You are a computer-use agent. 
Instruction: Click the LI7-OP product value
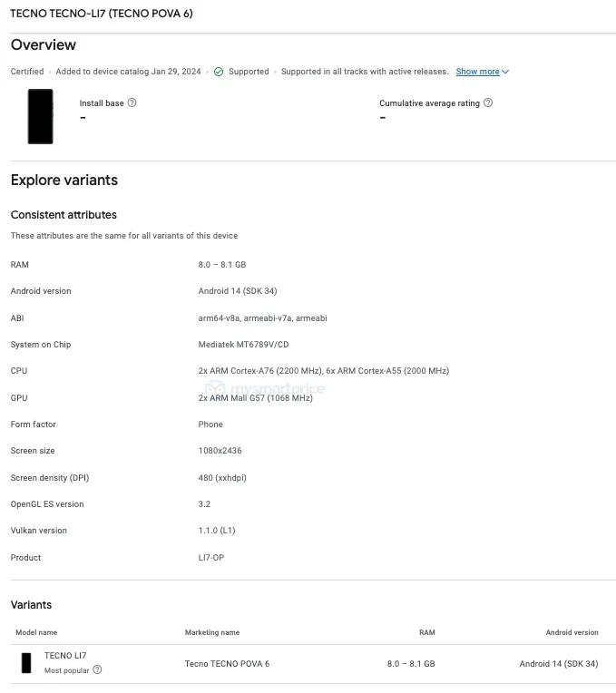click(x=211, y=558)
